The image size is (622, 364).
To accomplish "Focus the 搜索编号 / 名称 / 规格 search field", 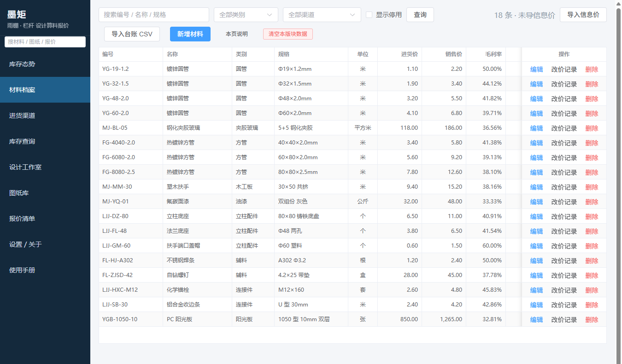I will (154, 15).
